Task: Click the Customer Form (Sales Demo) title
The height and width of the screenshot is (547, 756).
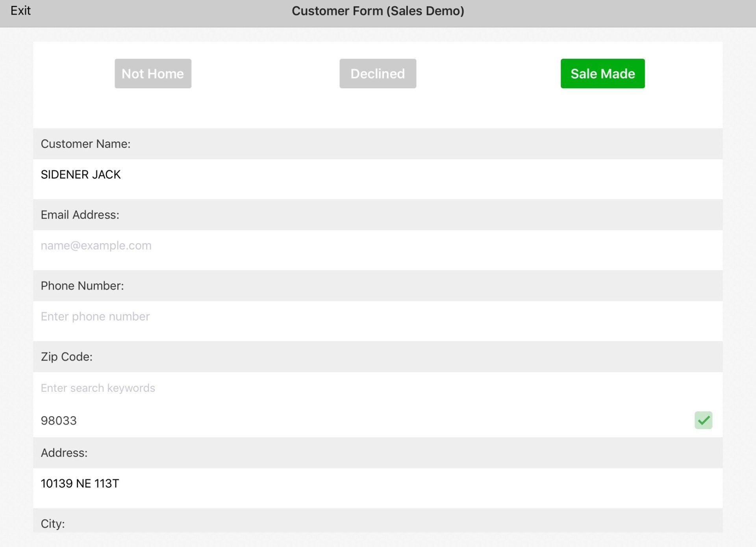Action: pyautogui.click(x=378, y=11)
